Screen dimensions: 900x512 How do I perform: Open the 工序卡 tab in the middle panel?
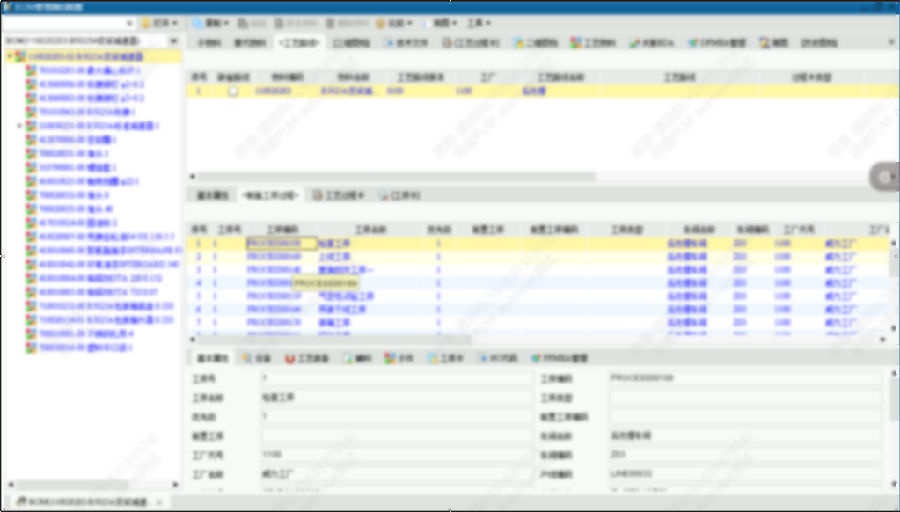pos(399,195)
